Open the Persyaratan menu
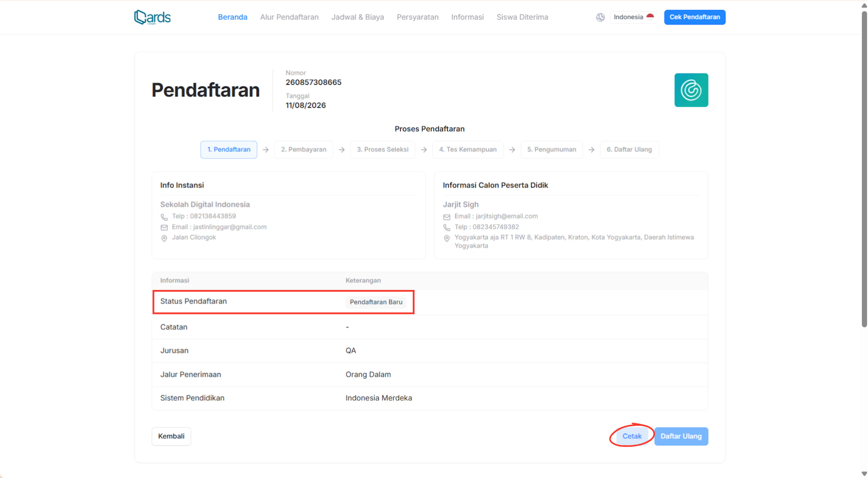Viewport: 868px width, 478px height. (417, 17)
